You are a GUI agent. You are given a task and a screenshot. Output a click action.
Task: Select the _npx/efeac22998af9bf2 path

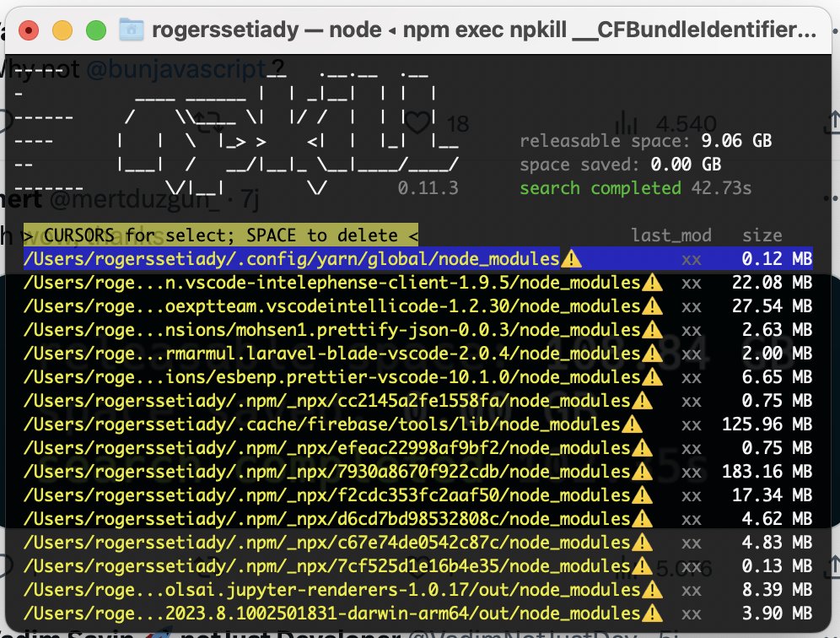327,447
